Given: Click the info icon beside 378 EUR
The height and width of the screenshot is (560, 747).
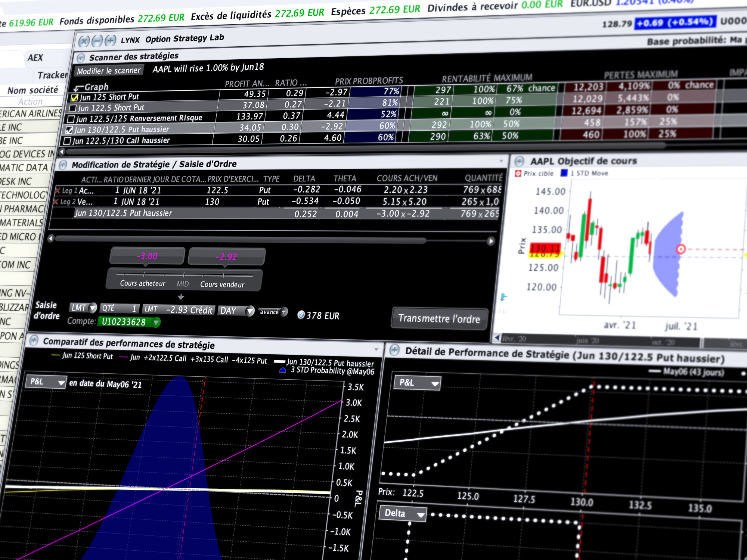Looking at the screenshot, I should click(x=301, y=315).
